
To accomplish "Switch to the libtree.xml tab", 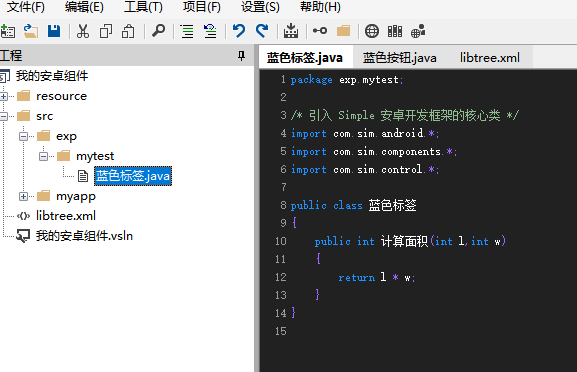I will [x=490, y=58].
